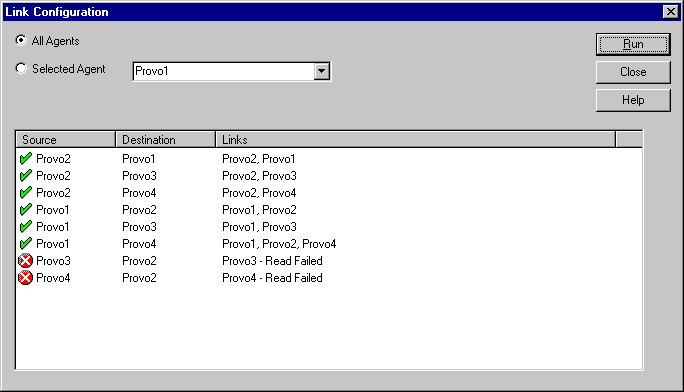684x392 pixels.
Task: Click links text 'Provo2, Provo4'
Action: pyautogui.click(x=259, y=193)
